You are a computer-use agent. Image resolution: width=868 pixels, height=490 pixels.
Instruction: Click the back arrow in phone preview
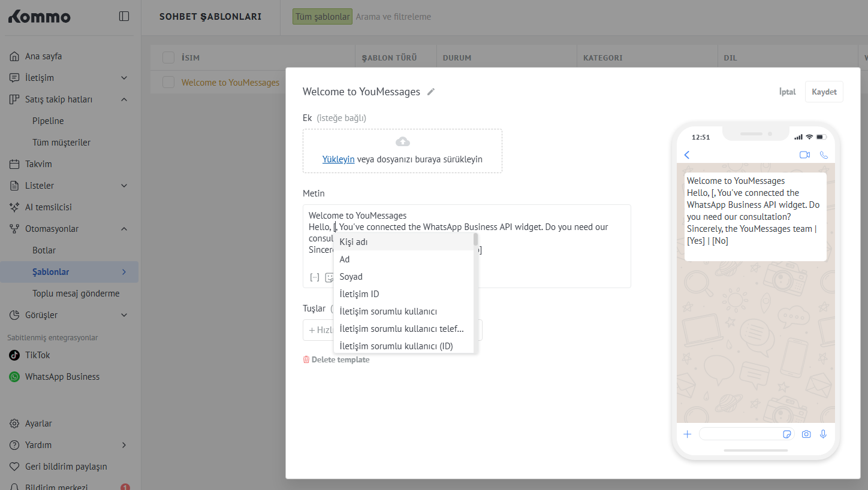click(x=687, y=155)
